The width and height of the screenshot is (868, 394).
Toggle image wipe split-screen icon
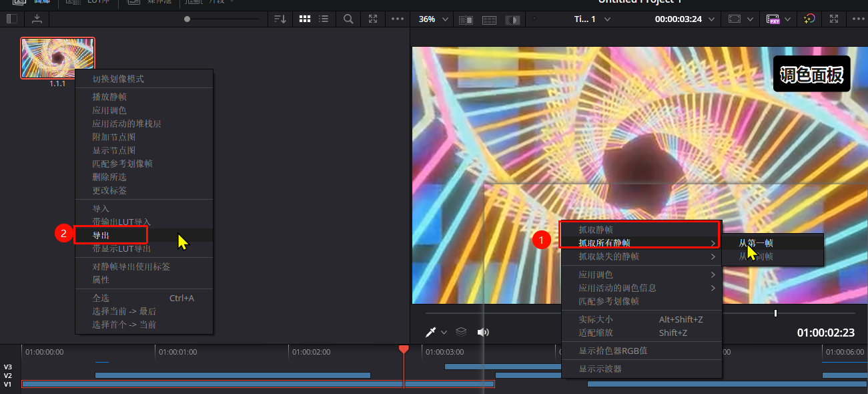point(466,19)
